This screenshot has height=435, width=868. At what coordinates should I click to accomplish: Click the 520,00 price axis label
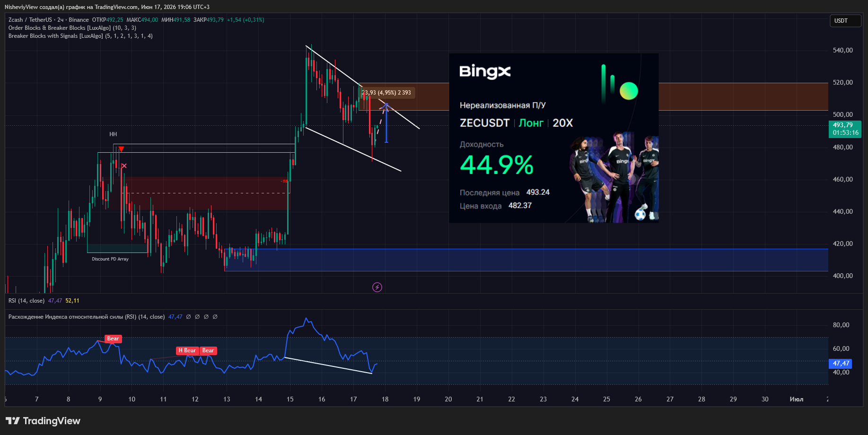[x=842, y=82]
